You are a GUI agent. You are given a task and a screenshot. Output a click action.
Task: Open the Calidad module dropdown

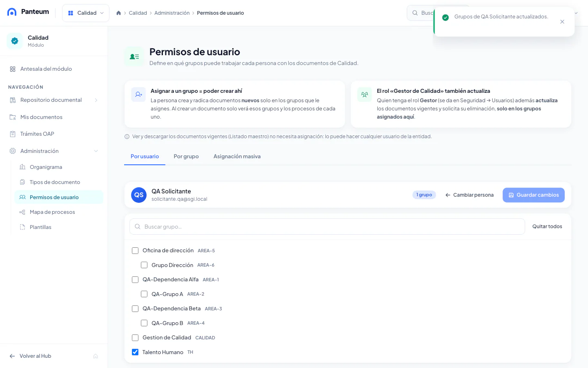86,13
